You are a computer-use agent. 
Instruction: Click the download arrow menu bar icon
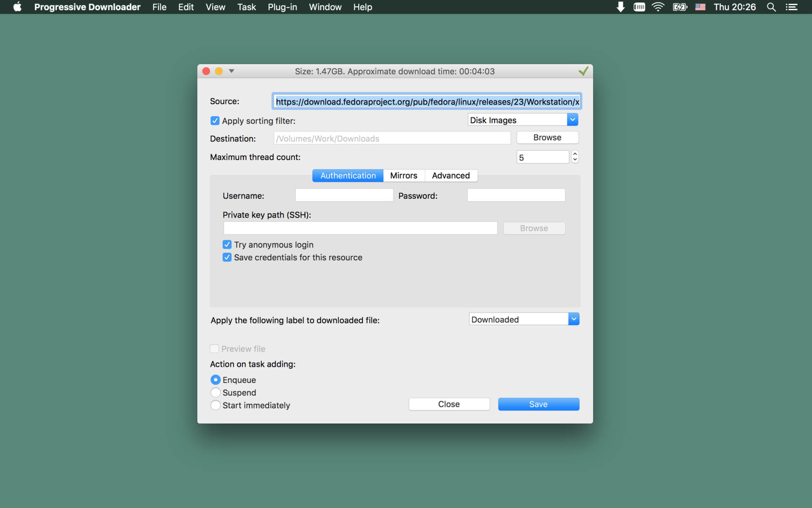click(x=620, y=7)
